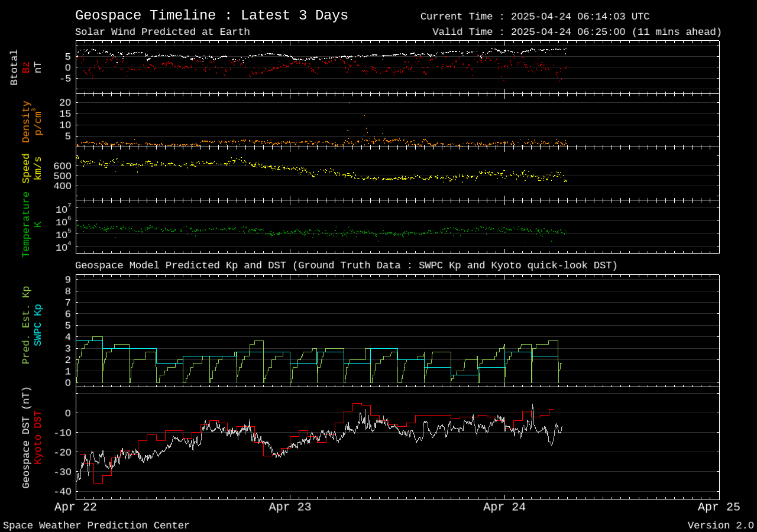Click the 'Geospace Timeline : Latest 3 Days' title

[x=212, y=15]
